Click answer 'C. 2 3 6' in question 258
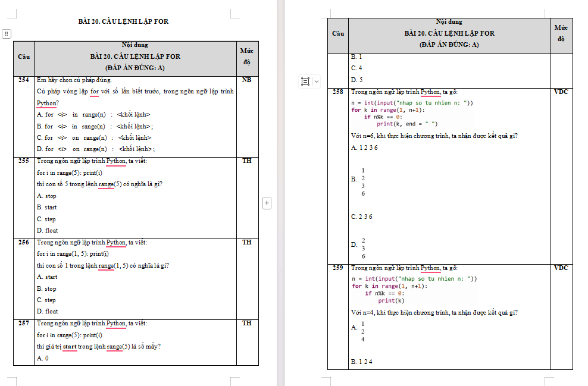The image size is (588, 386). [362, 216]
